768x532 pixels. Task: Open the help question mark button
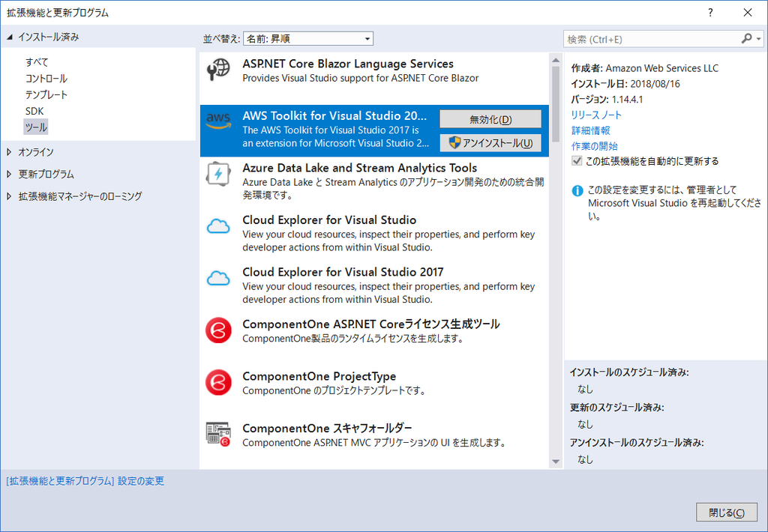pyautogui.click(x=711, y=13)
